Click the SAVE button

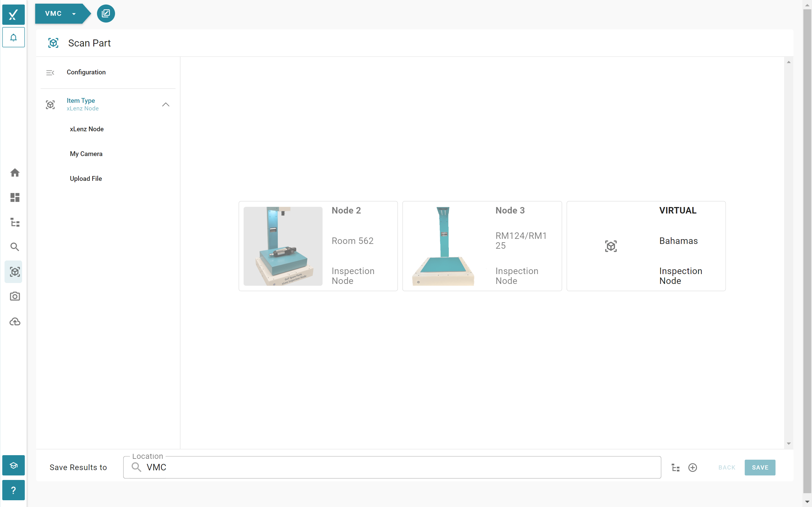[760, 467]
